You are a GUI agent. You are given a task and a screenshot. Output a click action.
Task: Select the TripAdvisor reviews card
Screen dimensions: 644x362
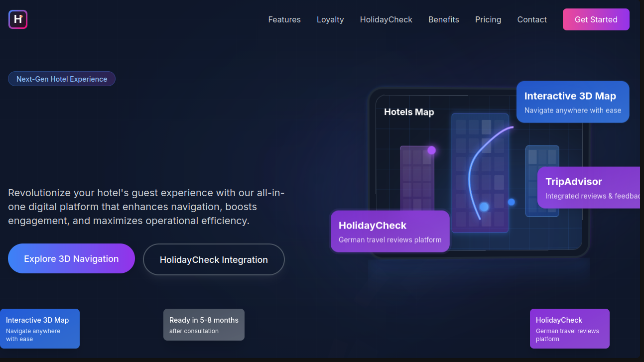click(x=589, y=187)
